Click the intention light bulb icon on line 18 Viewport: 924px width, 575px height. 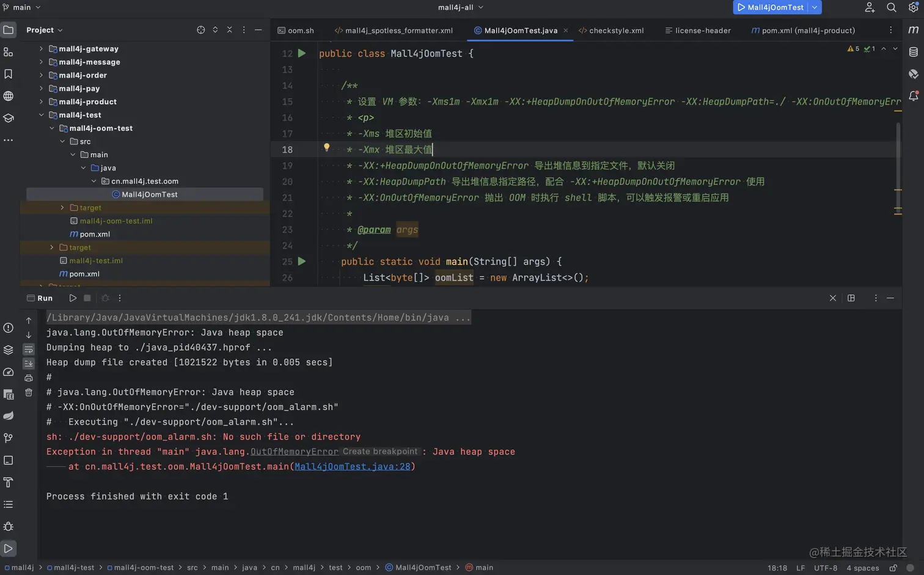[x=326, y=148]
